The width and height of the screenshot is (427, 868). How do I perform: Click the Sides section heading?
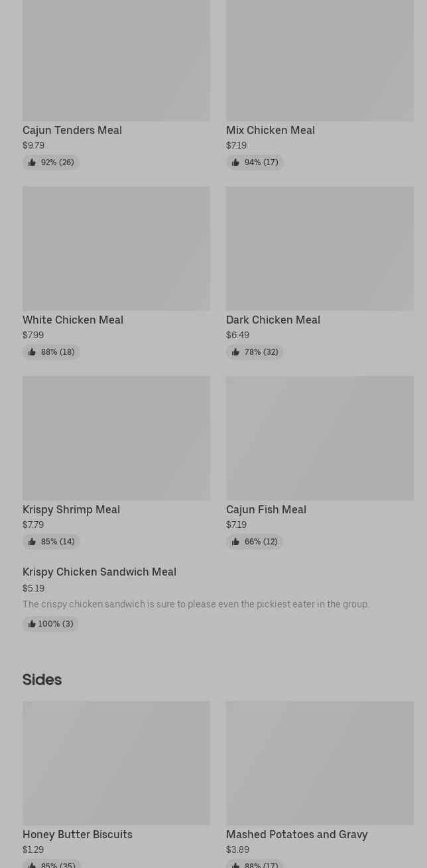42,680
